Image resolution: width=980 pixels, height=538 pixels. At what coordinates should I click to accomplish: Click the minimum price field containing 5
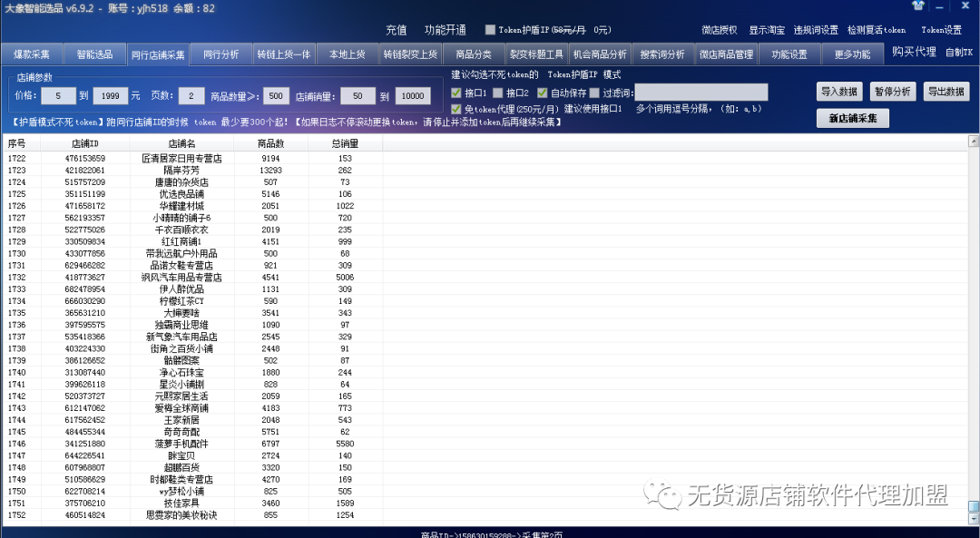[x=58, y=96]
